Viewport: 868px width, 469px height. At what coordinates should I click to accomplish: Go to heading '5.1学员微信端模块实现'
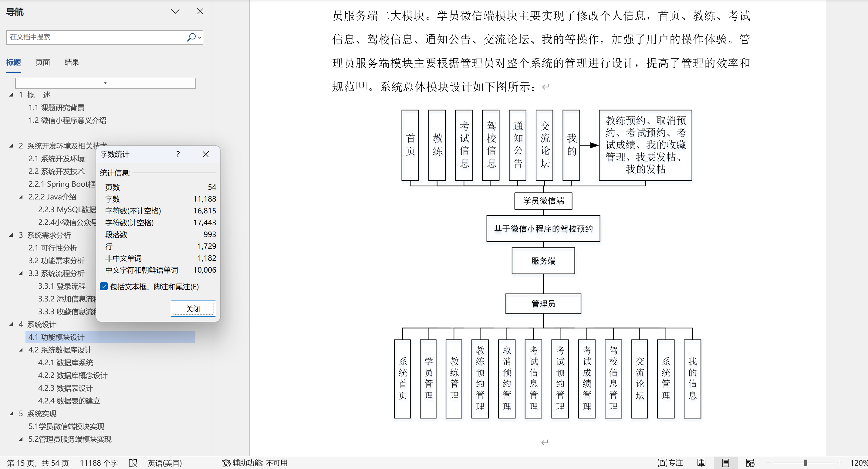point(66,427)
